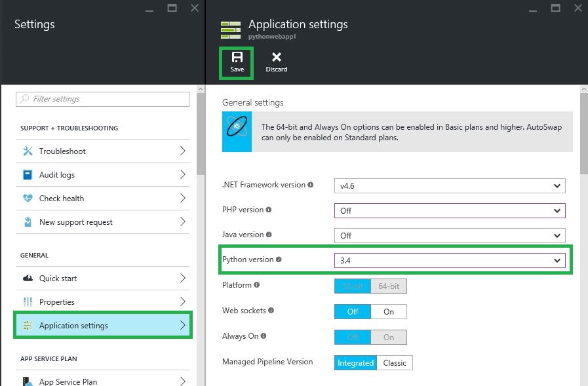
Task: Open the Python version dropdown
Action: (x=450, y=260)
